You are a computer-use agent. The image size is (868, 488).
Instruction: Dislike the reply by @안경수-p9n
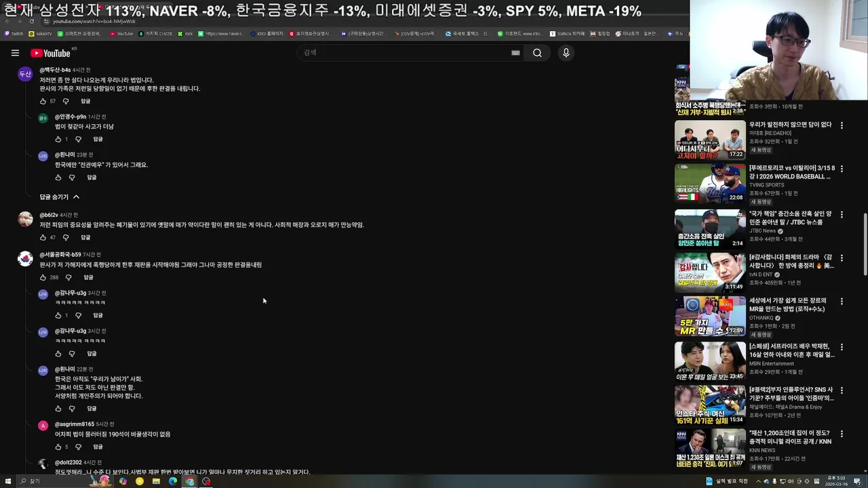click(x=78, y=139)
